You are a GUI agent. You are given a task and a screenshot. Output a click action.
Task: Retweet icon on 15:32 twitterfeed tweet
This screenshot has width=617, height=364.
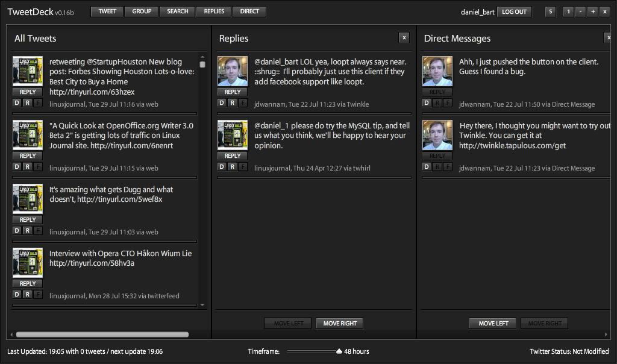pyautogui.click(x=27, y=294)
